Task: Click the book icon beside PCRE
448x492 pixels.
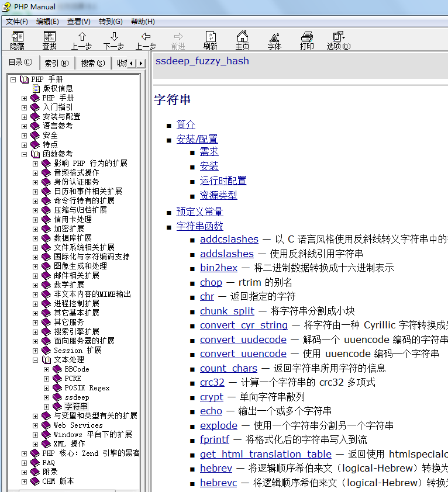Action: point(57,379)
